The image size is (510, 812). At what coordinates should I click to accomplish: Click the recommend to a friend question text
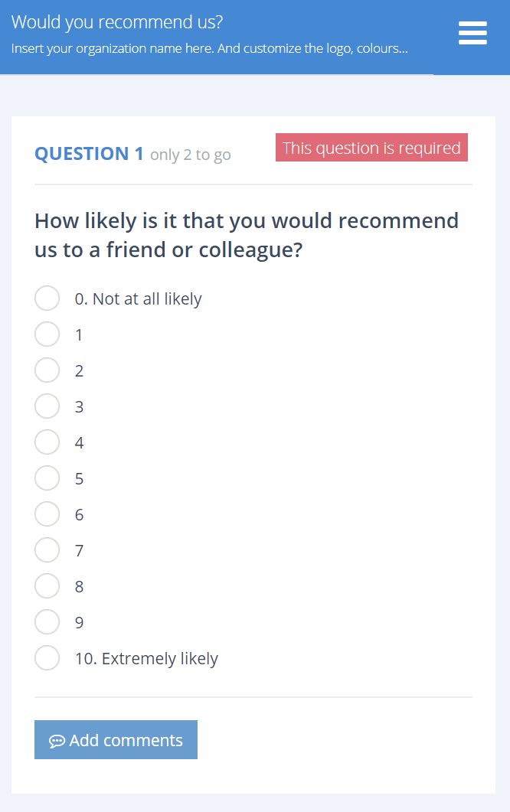click(246, 235)
